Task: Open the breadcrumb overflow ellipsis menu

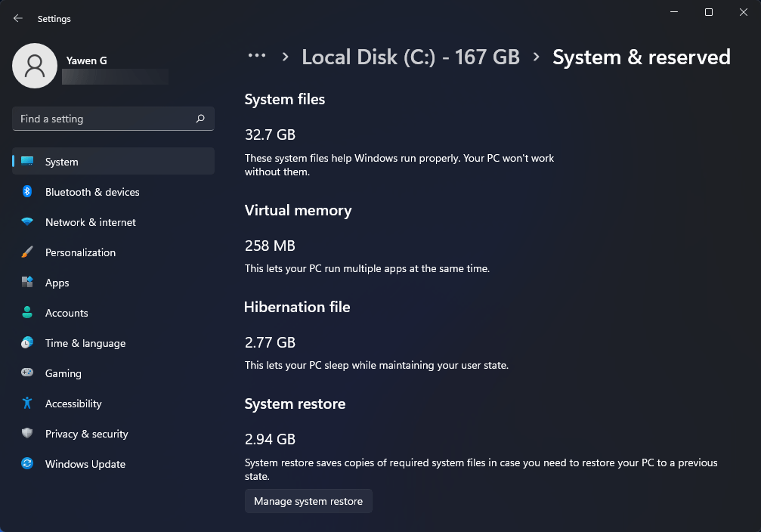Action: (x=257, y=55)
